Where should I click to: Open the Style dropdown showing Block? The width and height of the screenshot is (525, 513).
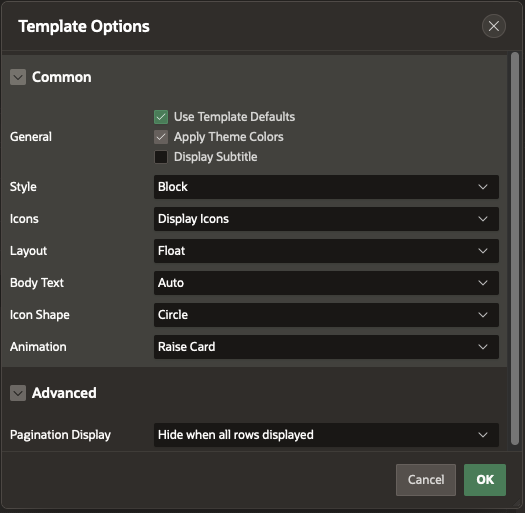click(x=326, y=187)
